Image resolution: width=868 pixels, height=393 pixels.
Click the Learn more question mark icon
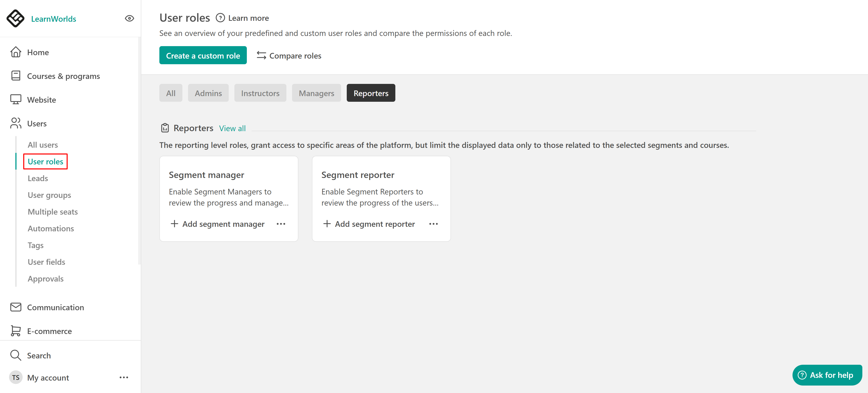coord(220,18)
